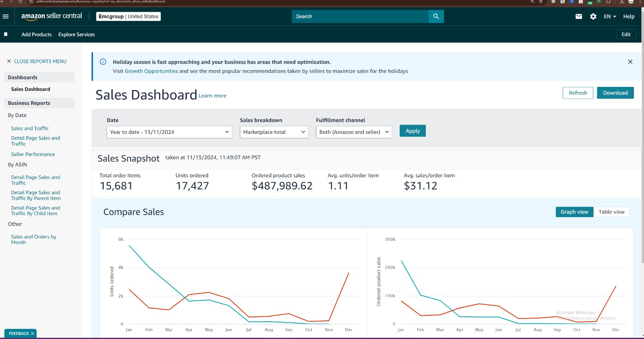Click the browser address bar URL

pos(101,2)
